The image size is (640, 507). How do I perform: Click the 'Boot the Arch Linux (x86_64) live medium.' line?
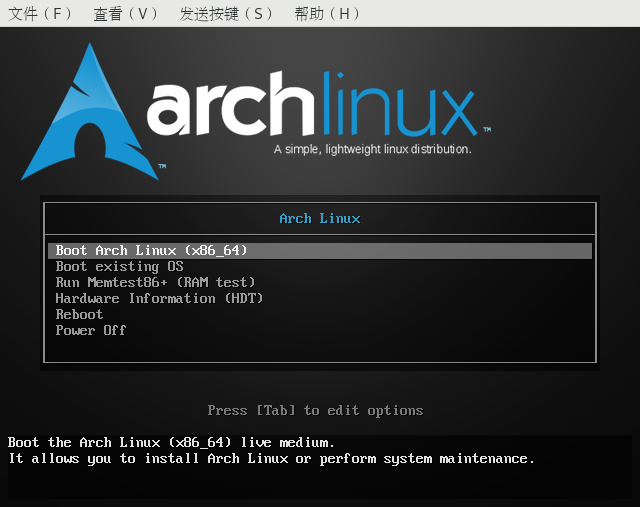pos(171,443)
